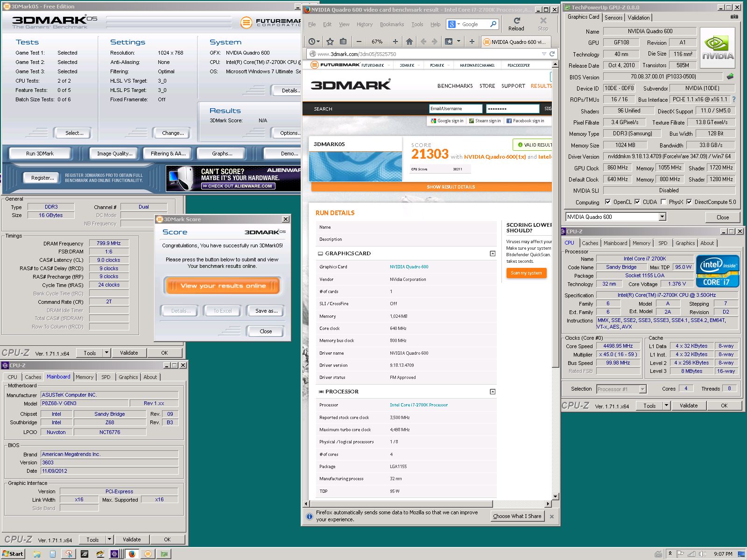
Task: Open the search engine dropdown next to Google
Action: pos(459,24)
